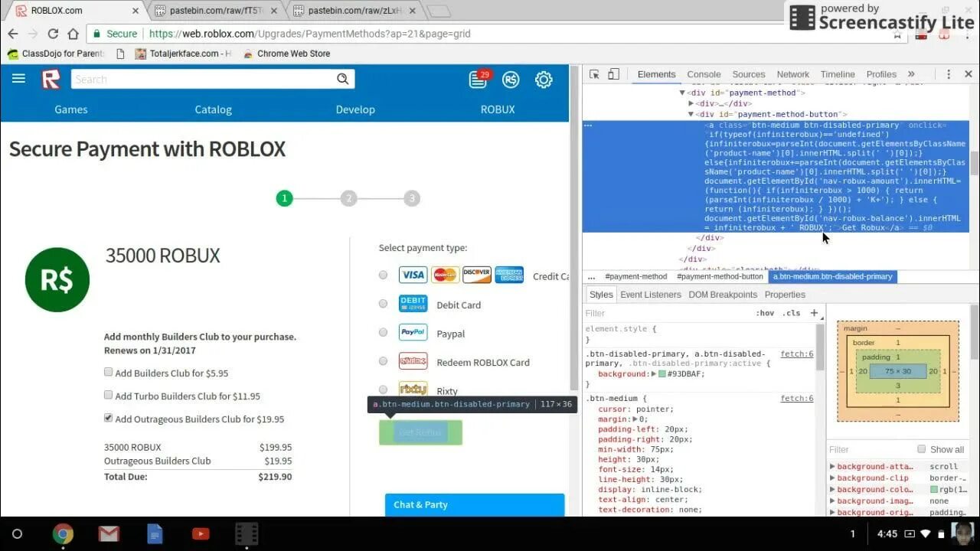The image size is (980, 551).
Task: Click the browser Forward arrow
Action: click(33, 34)
